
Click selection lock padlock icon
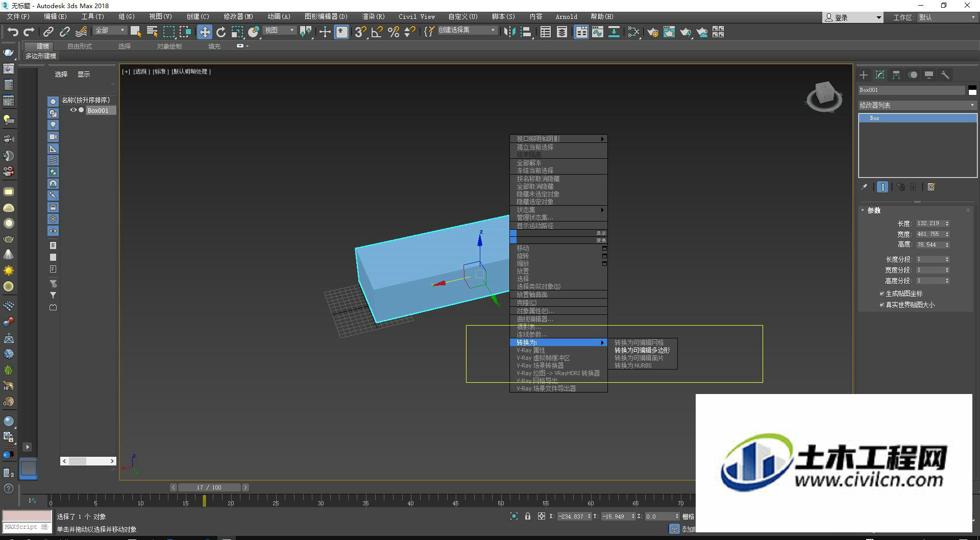(528, 516)
